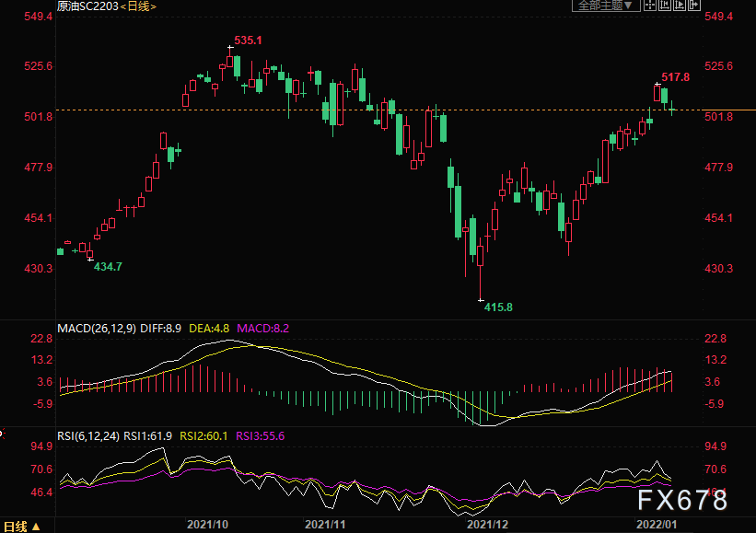Click the RSI(6,12,24) indicator label
This screenshot has height=533, width=756.
pyautogui.click(x=88, y=436)
